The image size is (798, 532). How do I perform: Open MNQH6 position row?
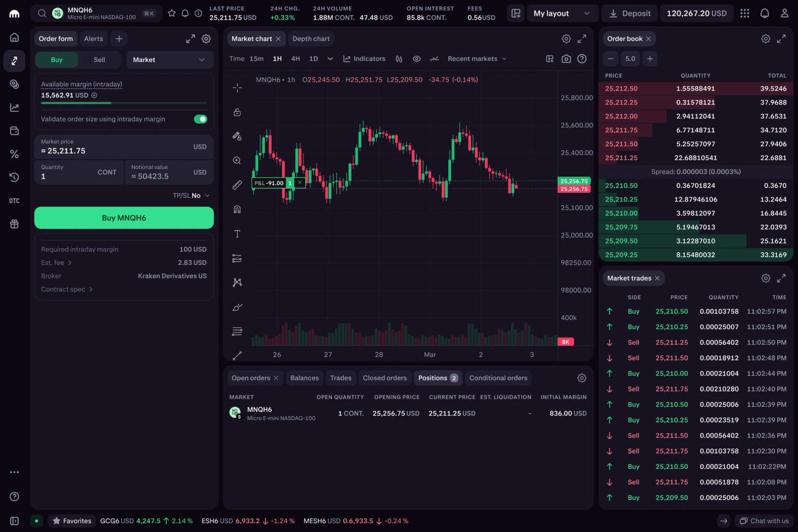pos(408,414)
